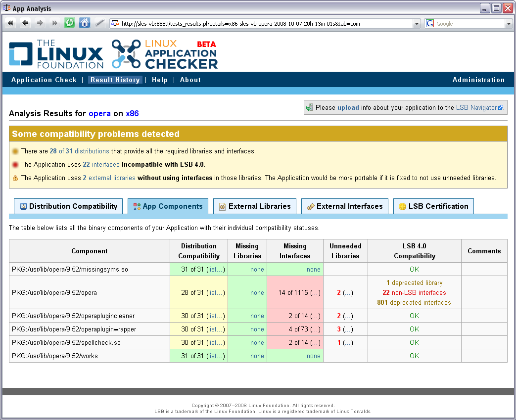This screenshot has width=516, height=420.
Task: Open the home page via house icon
Action: (85, 23)
